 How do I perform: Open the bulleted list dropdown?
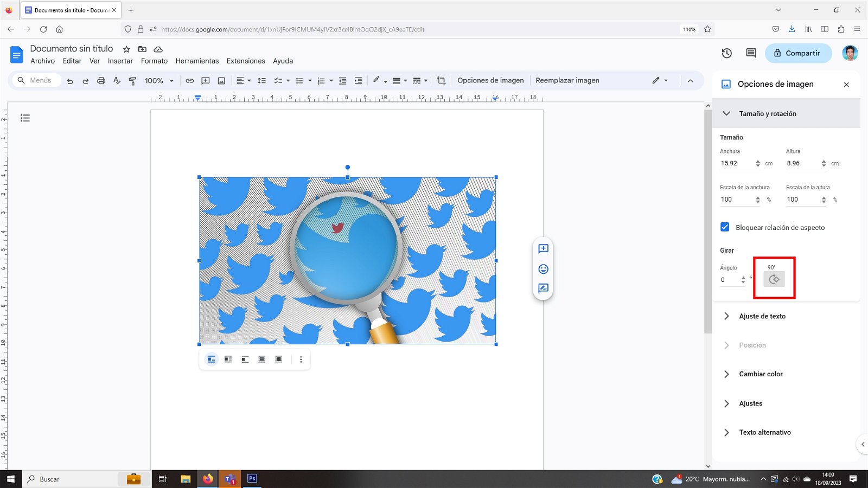pos(303,81)
